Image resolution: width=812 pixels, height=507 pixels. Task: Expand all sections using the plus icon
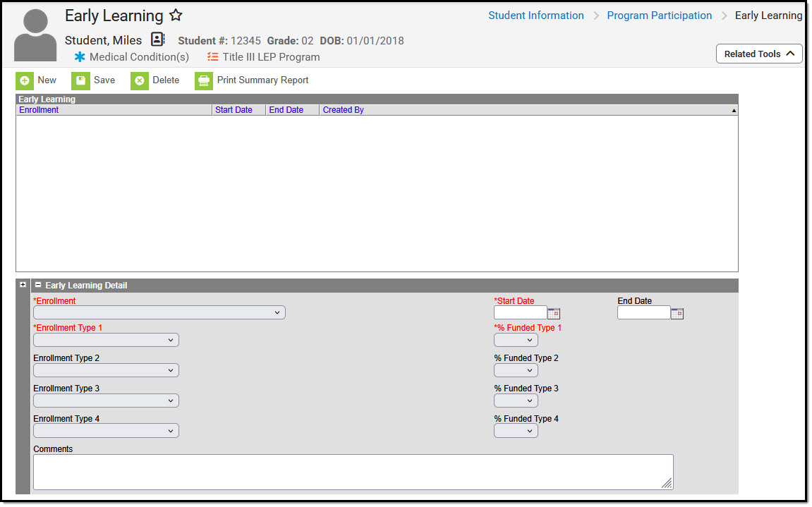click(23, 284)
